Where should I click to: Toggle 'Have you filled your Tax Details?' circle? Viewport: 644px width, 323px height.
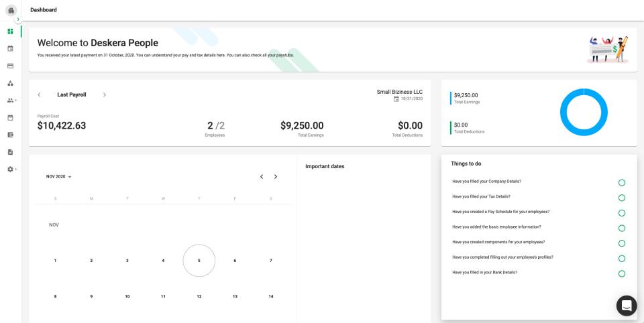tap(621, 198)
